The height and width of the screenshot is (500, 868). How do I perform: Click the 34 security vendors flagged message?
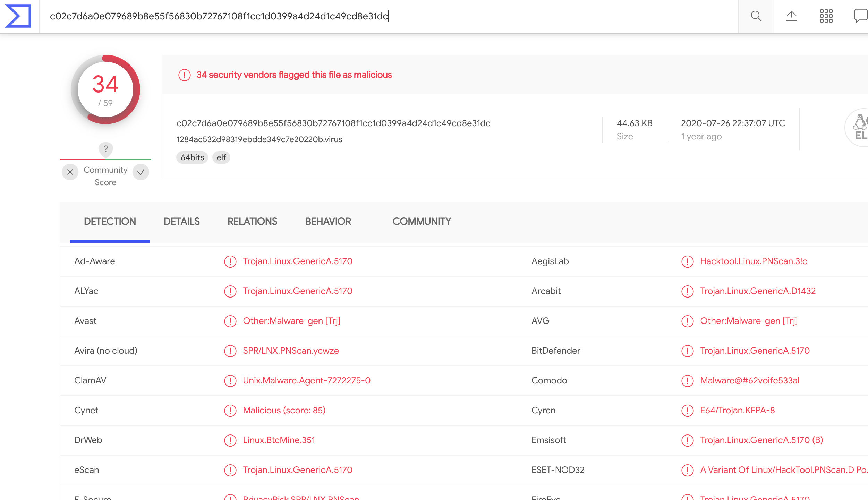294,75
